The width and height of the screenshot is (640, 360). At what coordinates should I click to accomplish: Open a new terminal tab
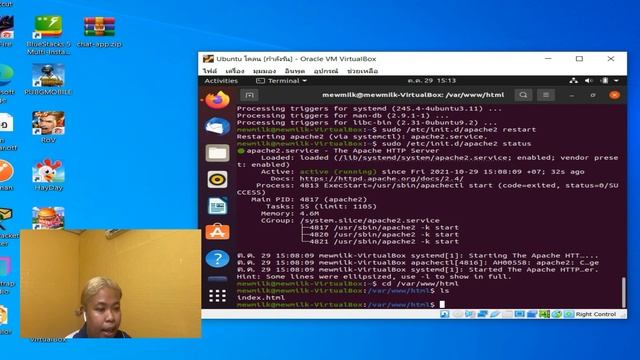(249, 95)
